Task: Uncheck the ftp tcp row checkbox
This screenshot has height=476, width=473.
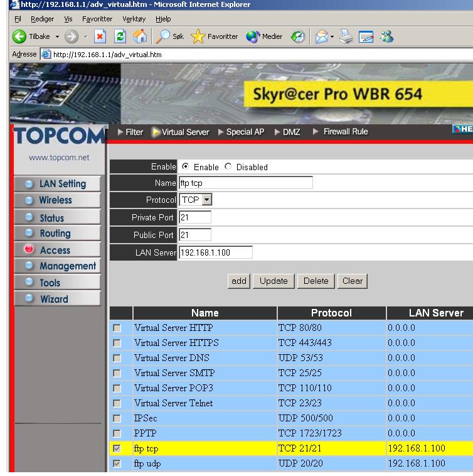Action: click(117, 448)
